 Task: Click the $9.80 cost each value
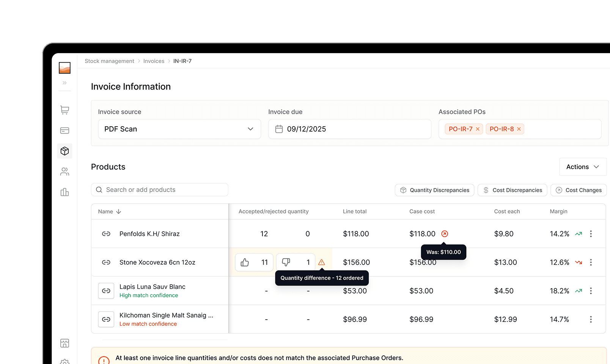click(x=504, y=234)
